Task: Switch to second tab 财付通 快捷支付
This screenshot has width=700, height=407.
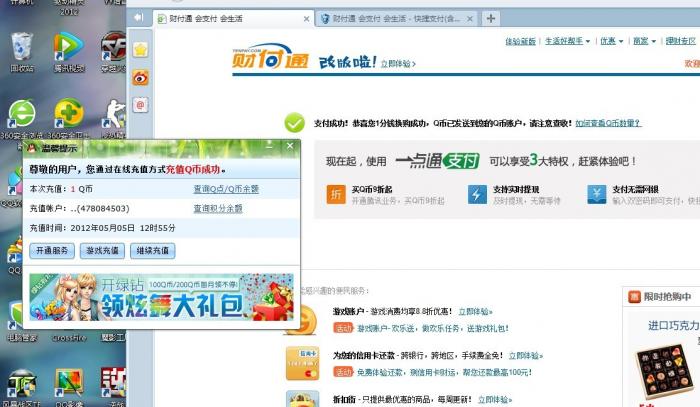Action: click(x=396, y=19)
